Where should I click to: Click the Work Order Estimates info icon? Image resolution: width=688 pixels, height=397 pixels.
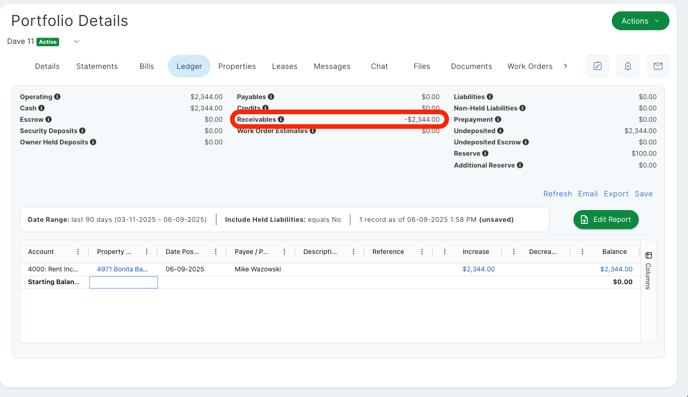pyautogui.click(x=313, y=131)
